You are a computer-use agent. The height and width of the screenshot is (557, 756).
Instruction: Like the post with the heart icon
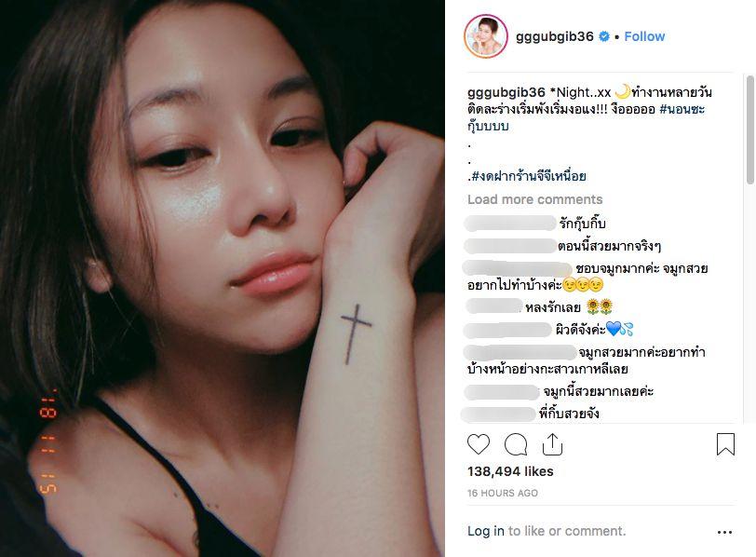tap(479, 444)
